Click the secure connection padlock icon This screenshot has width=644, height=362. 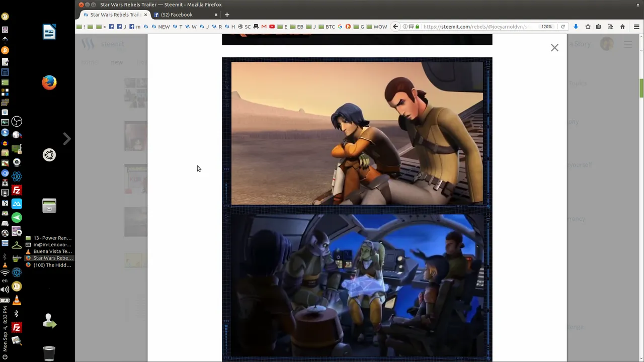point(417,27)
